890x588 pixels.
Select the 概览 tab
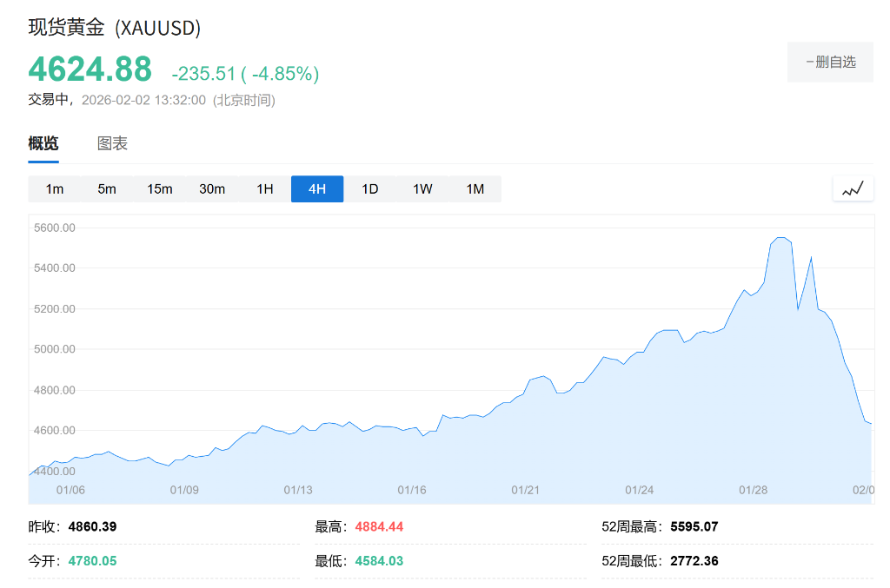tap(43, 142)
